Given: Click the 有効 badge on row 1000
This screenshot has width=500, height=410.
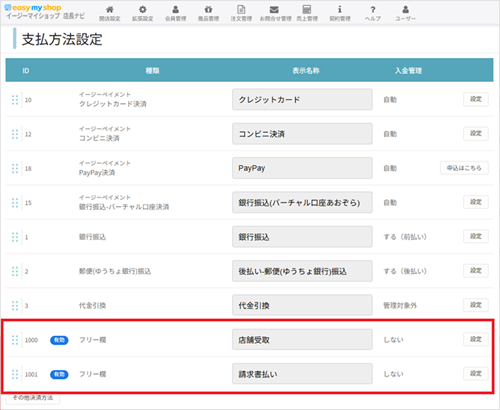Looking at the screenshot, I should [59, 340].
